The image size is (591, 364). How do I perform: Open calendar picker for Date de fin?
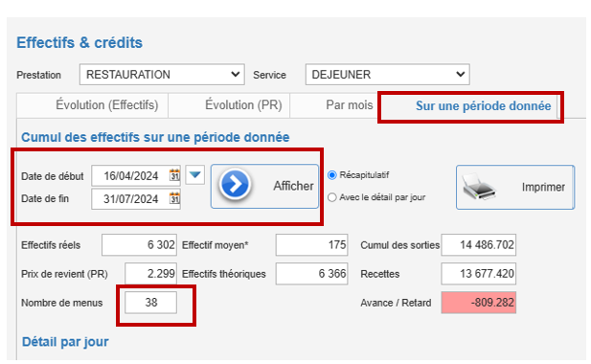(174, 198)
